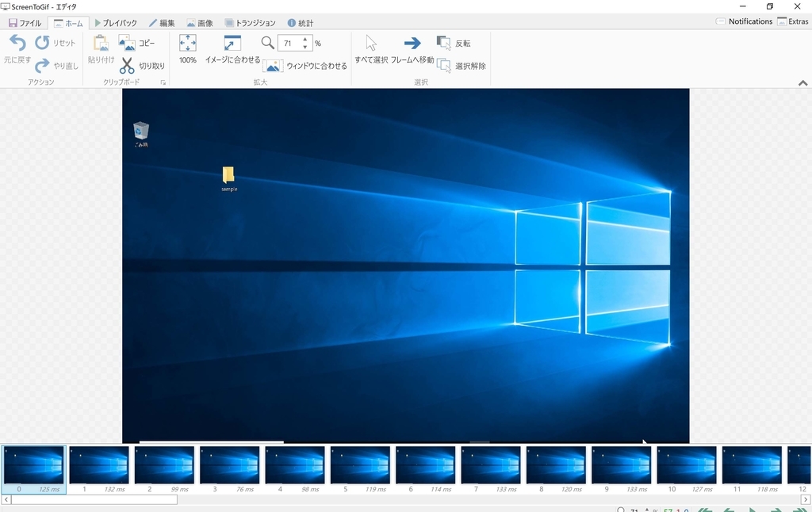
Task: Cut frame with 切り取り scissors
Action: 127,65
